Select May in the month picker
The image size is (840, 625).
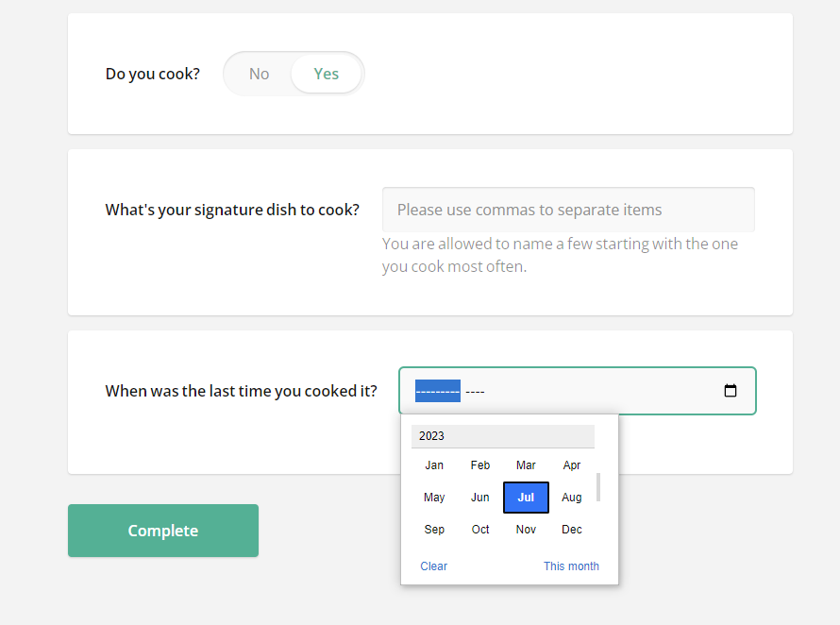tap(434, 497)
